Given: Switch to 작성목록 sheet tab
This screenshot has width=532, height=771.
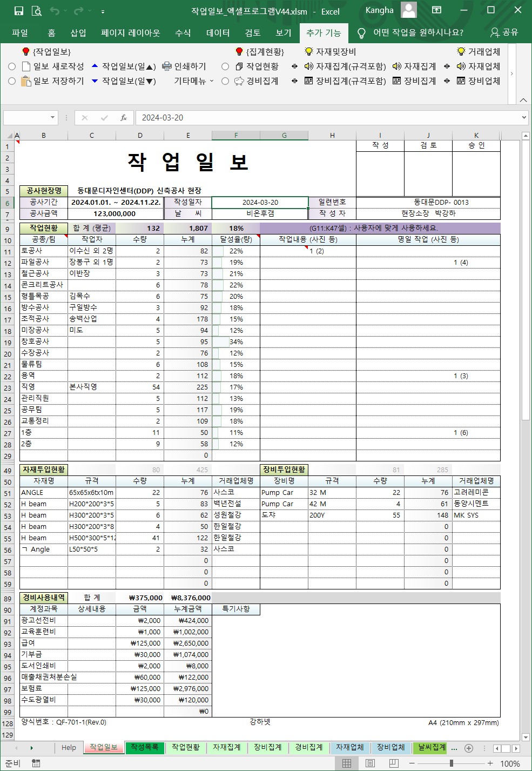Looking at the screenshot, I should coord(145,748).
